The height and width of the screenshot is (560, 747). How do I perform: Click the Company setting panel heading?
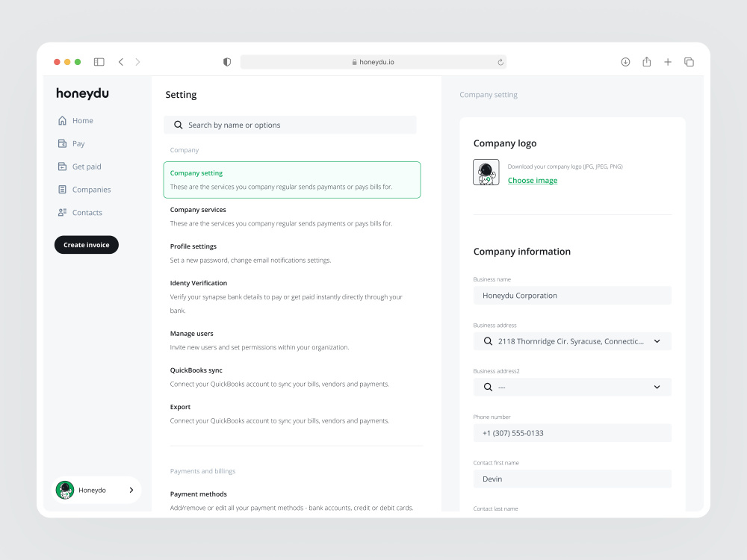coord(489,95)
